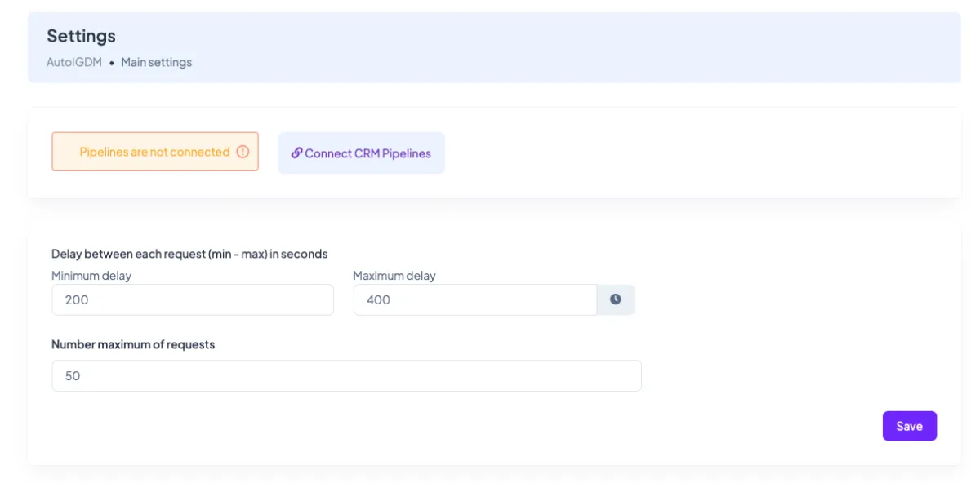Open the Connect CRM Pipelines dialog

pos(361,153)
